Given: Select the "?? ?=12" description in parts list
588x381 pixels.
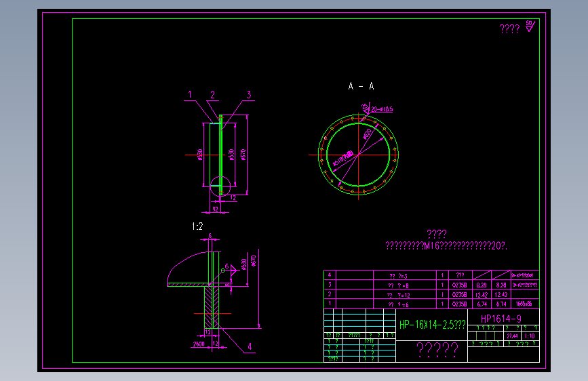Looking at the screenshot, I should [x=399, y=295].
